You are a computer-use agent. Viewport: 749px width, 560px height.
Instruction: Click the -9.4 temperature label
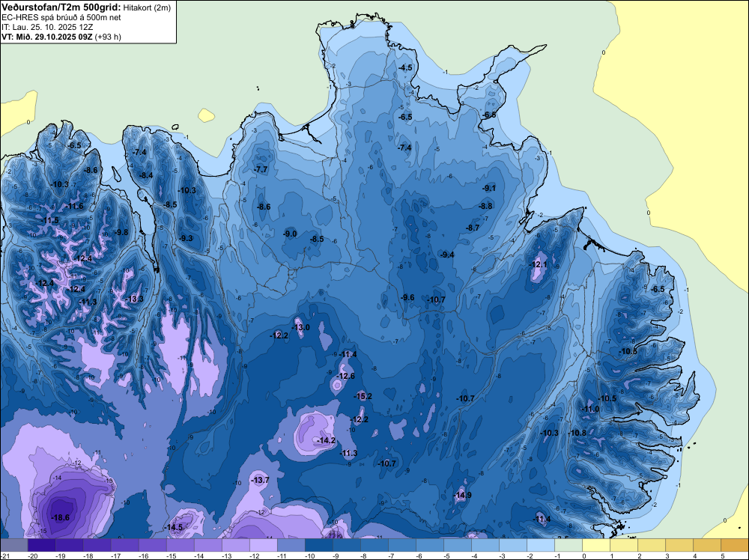click(x=447, y=255)
